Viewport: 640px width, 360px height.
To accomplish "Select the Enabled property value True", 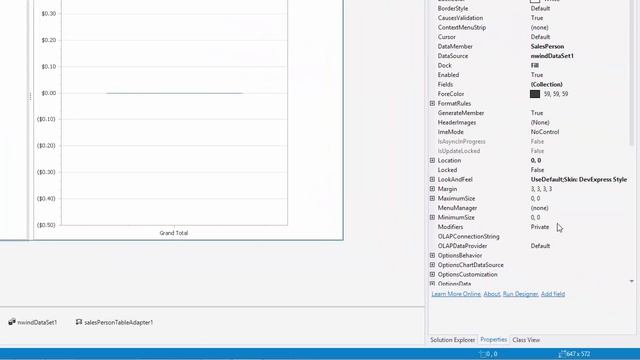I will tap(537, 75).
